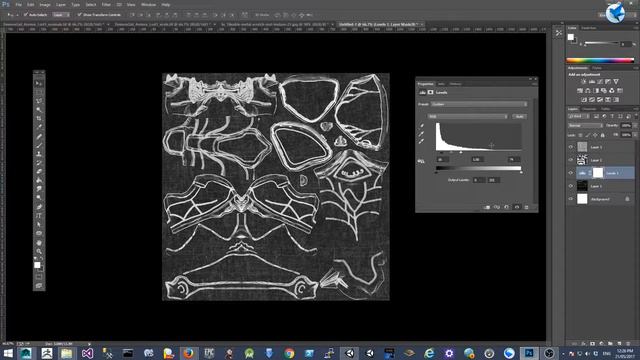Viewport: 640px width, 360px height.
Task: Add a Hue/Saturation adjustment
Action: [580, 91]
